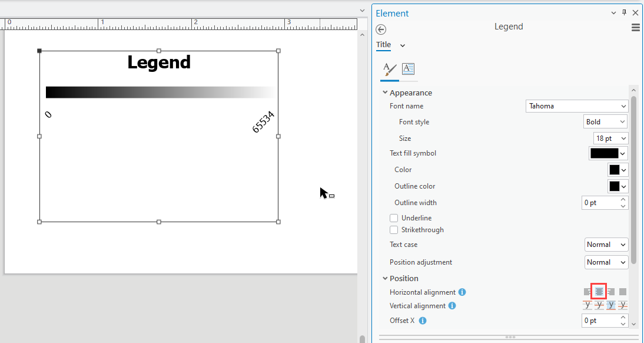Click the Horizontal alignment info icon
Viewport: 644px width, 343px height.
point(462,292)
